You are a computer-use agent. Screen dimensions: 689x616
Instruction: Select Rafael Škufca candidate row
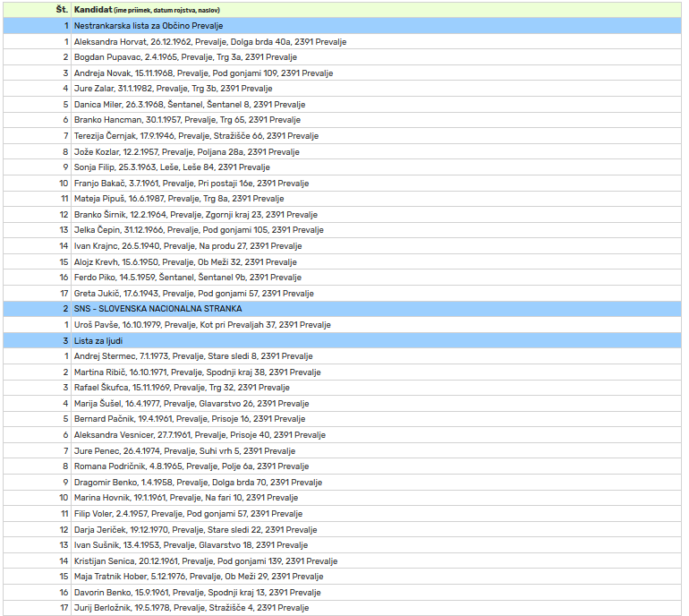[182, 388]
